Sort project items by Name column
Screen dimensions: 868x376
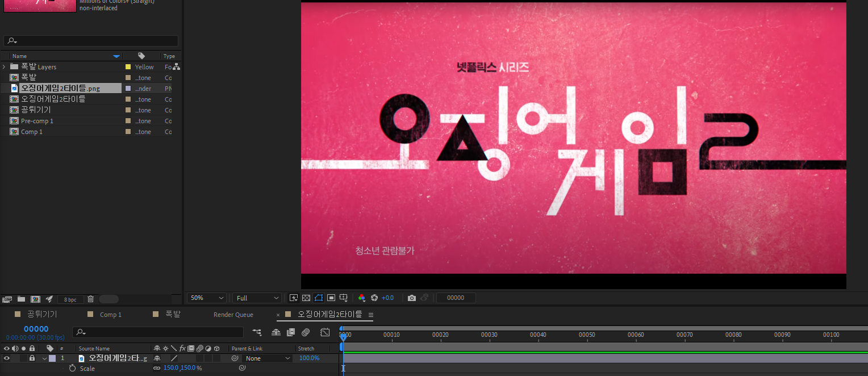(20, 56)
